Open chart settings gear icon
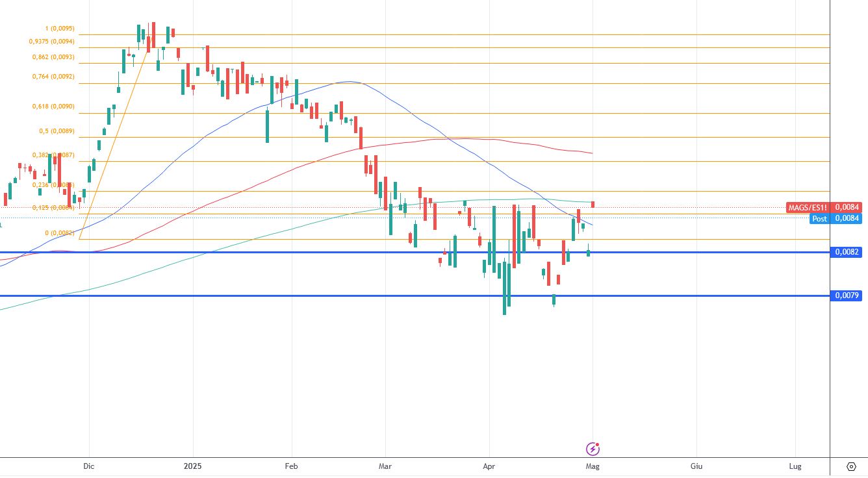 click(x=851, y=466)
